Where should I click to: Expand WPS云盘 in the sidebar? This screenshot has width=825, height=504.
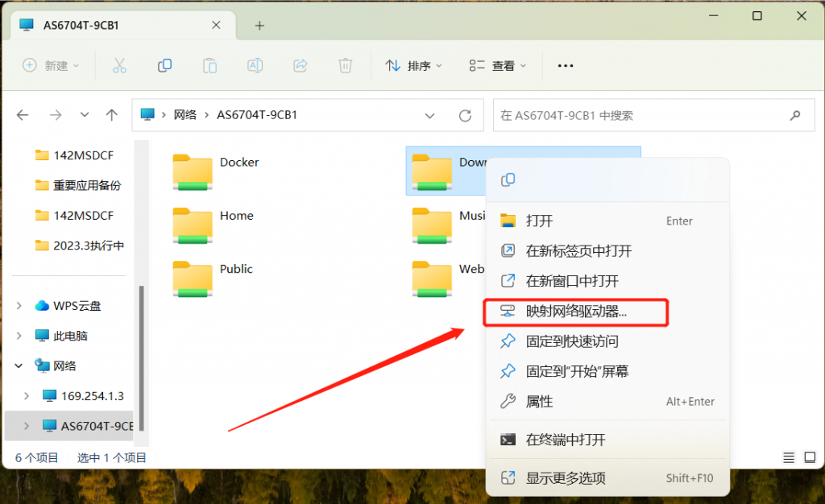[x=18, y=306]
